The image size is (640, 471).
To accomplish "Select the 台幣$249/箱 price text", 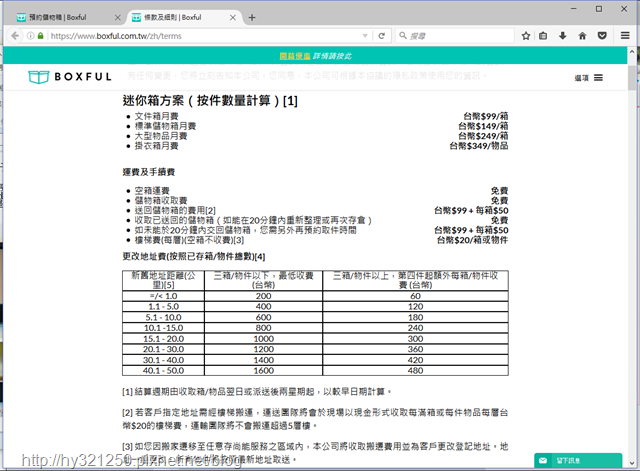I will tap(483, 136).
